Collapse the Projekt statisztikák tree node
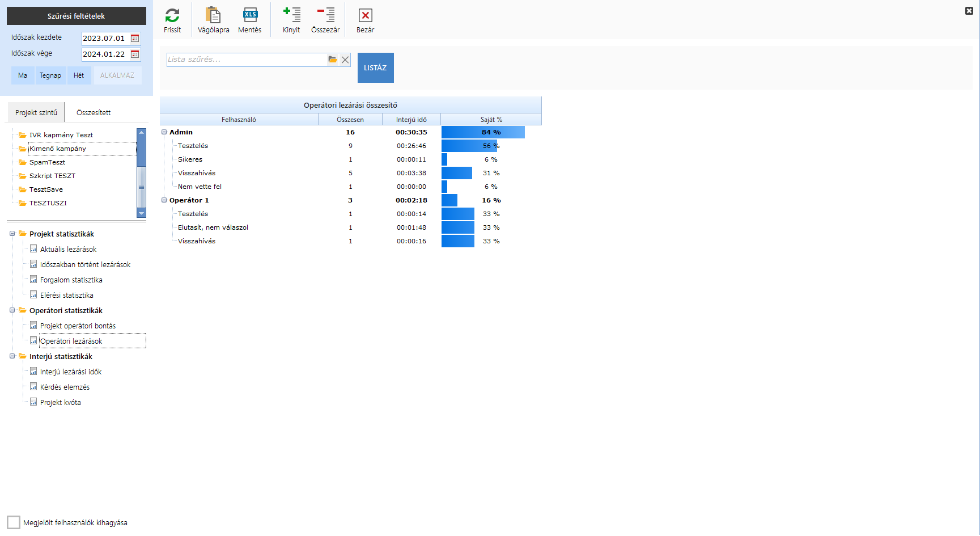This screenshot has width=980, height=536. tap(12, 234)
